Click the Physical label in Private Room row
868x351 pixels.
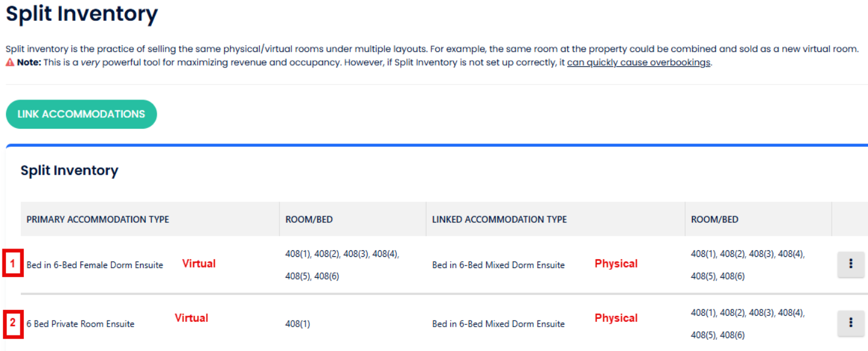pyautogui.click(x=616, y=318)
